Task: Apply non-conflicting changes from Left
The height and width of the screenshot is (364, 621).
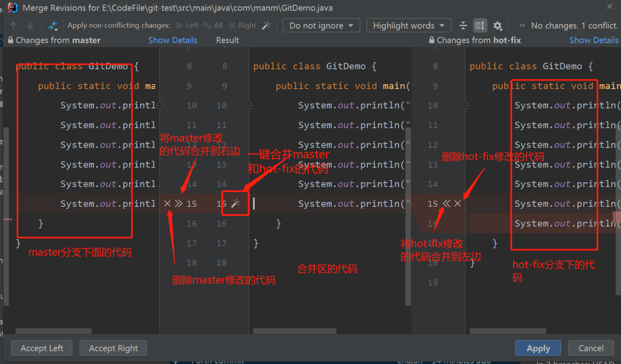Action: click(x=187, y=26)
